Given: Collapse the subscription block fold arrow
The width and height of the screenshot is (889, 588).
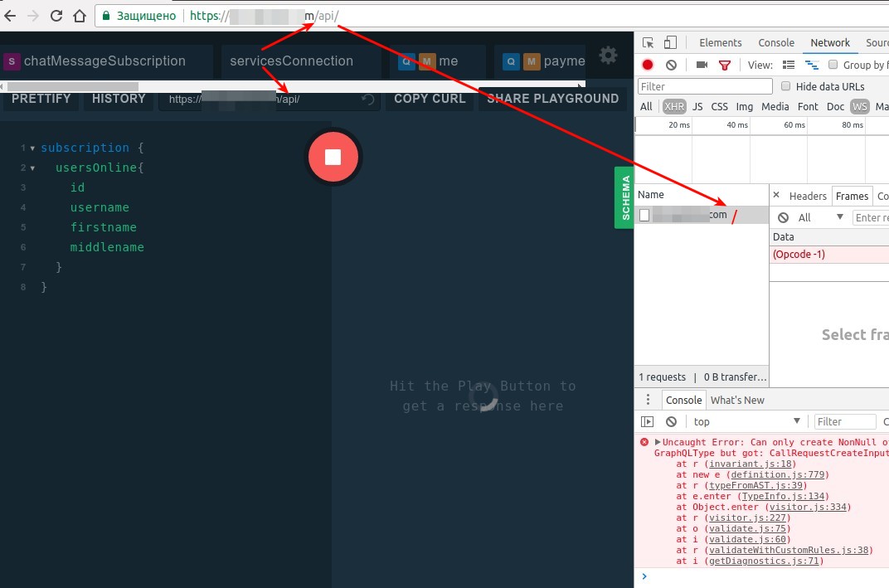Looking at the screenshot, I should 32,148.
